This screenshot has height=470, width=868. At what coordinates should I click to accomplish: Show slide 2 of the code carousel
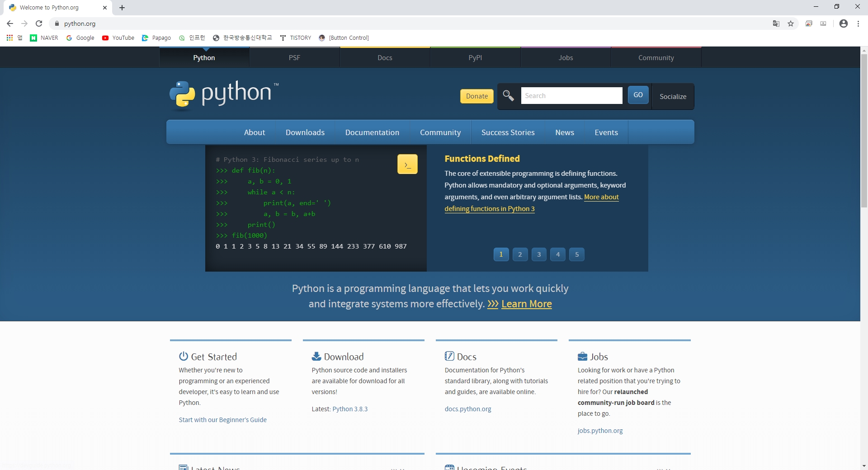[520, 254]
